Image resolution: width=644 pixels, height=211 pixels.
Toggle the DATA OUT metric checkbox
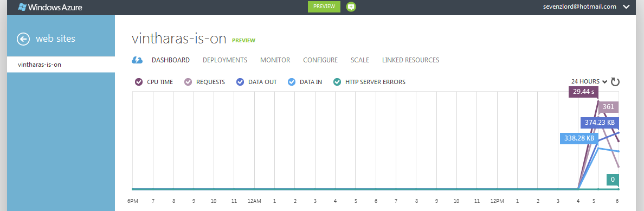(x=240, y=82)
